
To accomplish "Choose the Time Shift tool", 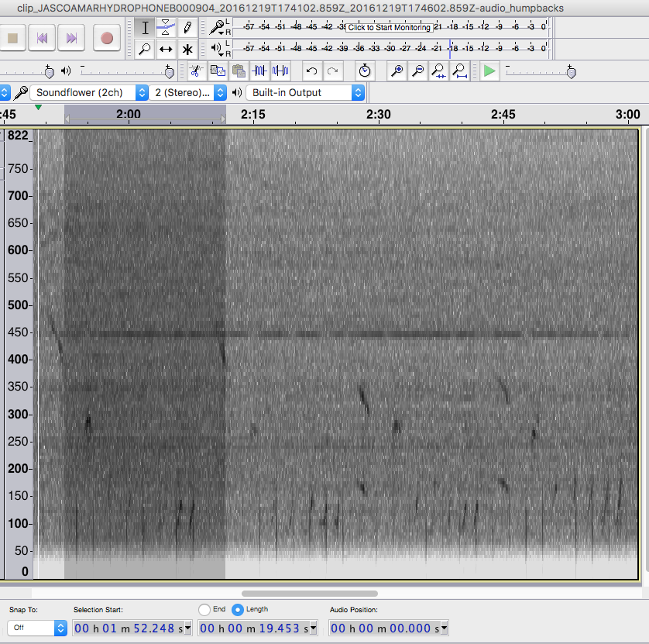I will [166, 50].
